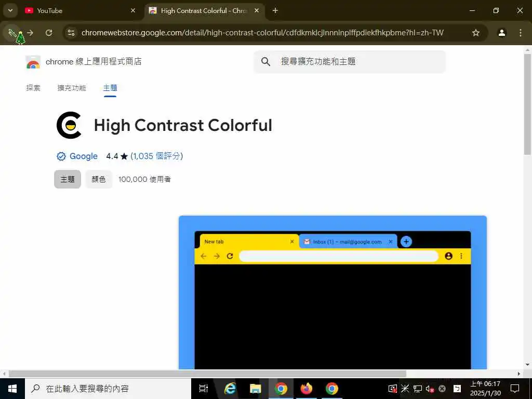This screenshot has width=532, height=399.
Task: Open a new browser tab
Action: click(x=275, y=10)
